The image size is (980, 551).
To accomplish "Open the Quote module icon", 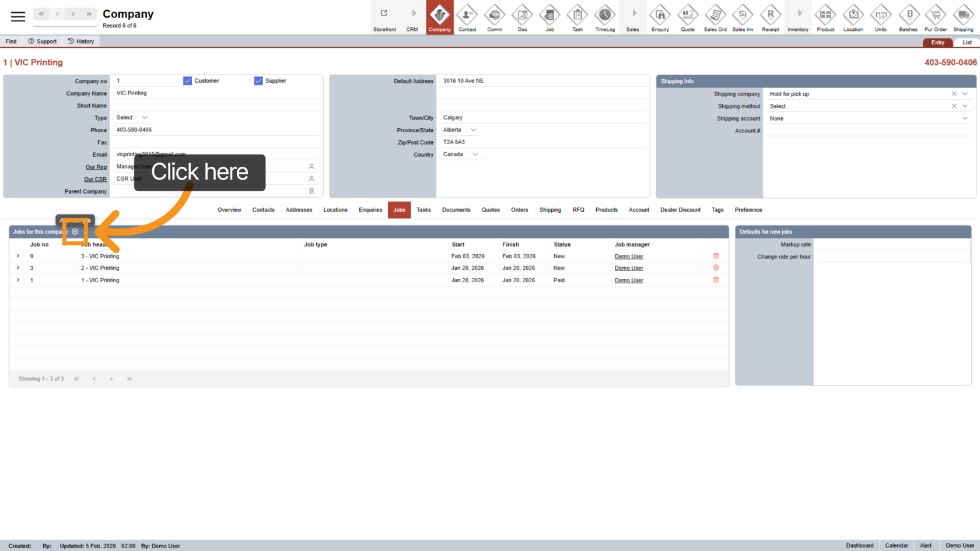I will pyautogui.click(x=688, y=17).
